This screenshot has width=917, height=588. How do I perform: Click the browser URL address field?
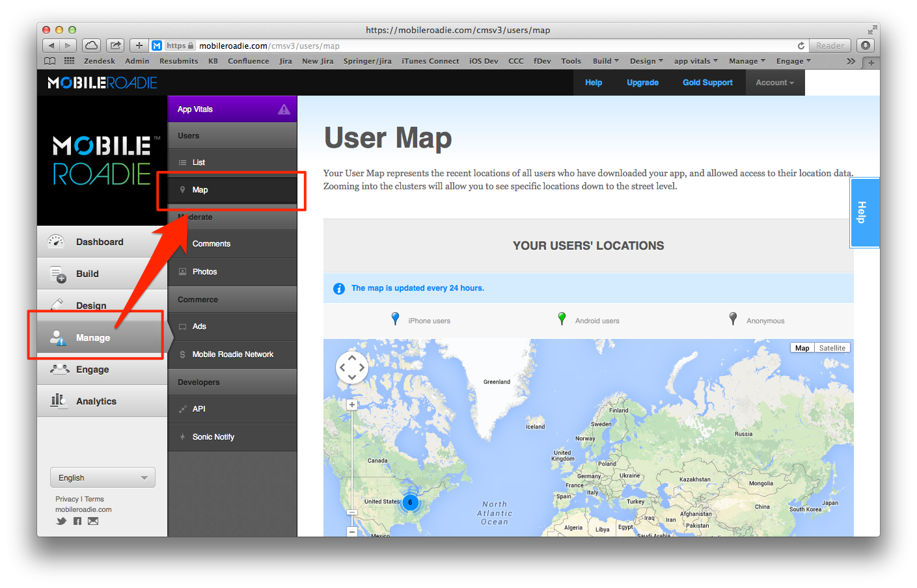coord(495,46)
